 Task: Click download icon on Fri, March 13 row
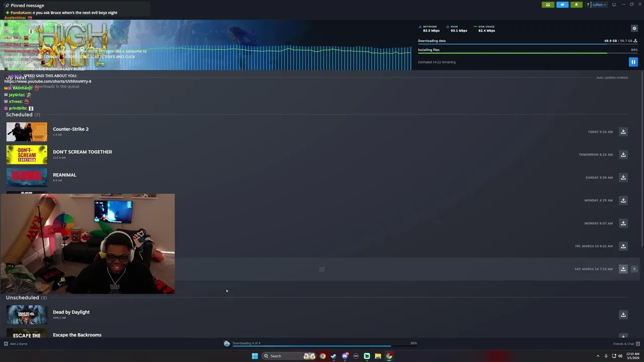[623, 246]
